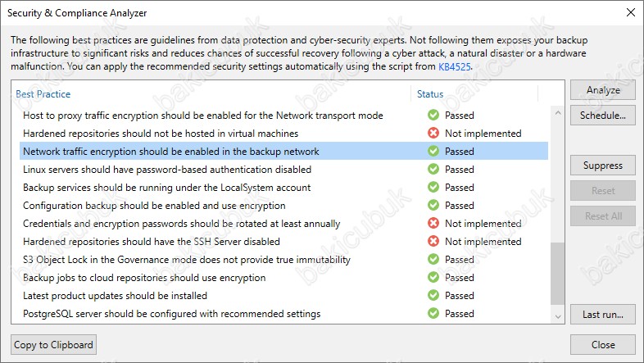
Task: Run the Analyze button
Action: [603, 90]
